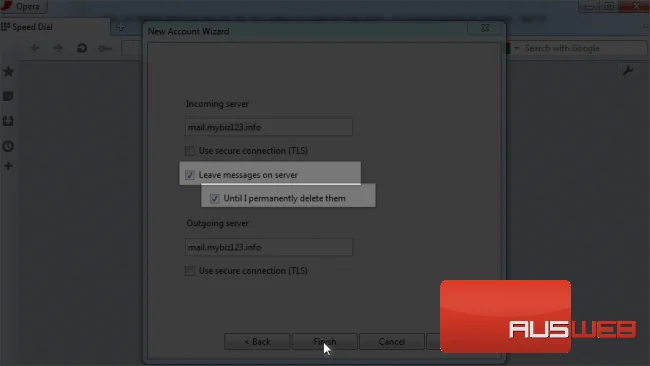Edit the Outgoing server field
The width and height of the screenshot is (650, 366).
[269, 247]
